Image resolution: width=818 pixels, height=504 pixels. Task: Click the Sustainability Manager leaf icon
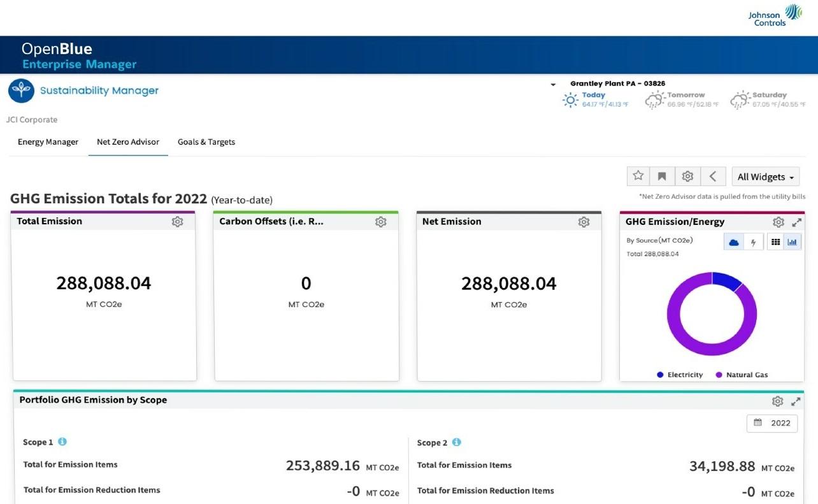tap(21, 91)
